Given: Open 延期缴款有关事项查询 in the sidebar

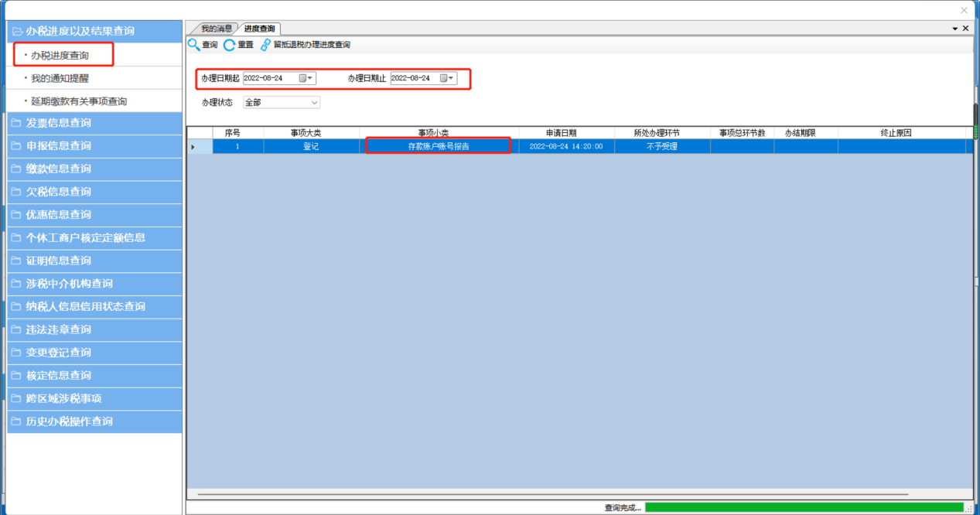Looking at the screenshot, I should click(x=79, y=101).
